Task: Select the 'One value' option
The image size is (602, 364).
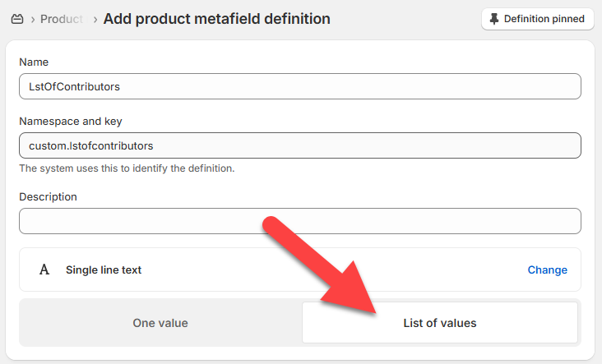Action: tap(160, 323)
